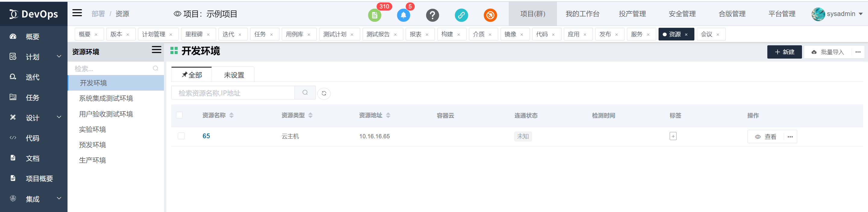This screenshot has height=212, width=868.
Task: Toggle the main hamburger menu icon
Action: point(77,13)
